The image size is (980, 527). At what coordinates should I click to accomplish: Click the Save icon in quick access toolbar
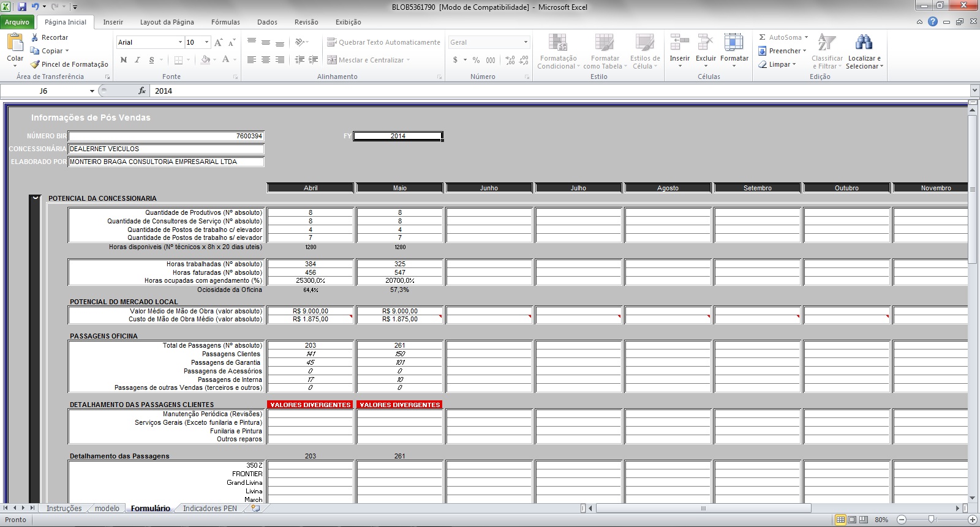tap(22, 7)
